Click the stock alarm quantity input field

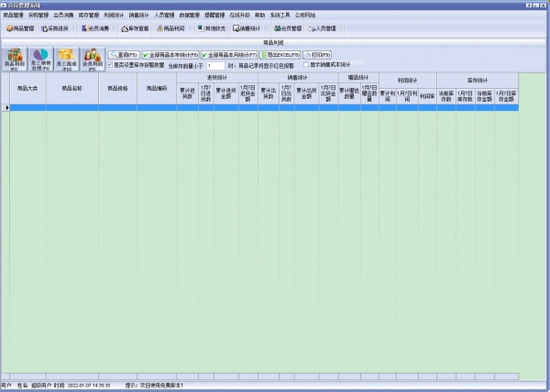pos(215,66)
